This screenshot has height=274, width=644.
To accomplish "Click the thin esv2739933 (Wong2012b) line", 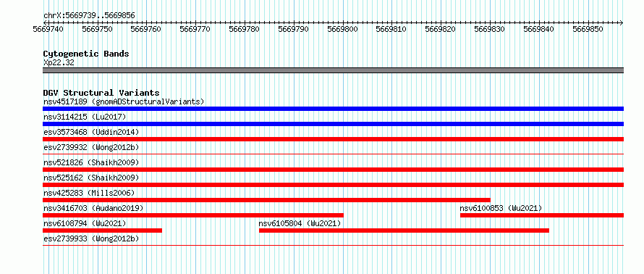I will point(333,246).
